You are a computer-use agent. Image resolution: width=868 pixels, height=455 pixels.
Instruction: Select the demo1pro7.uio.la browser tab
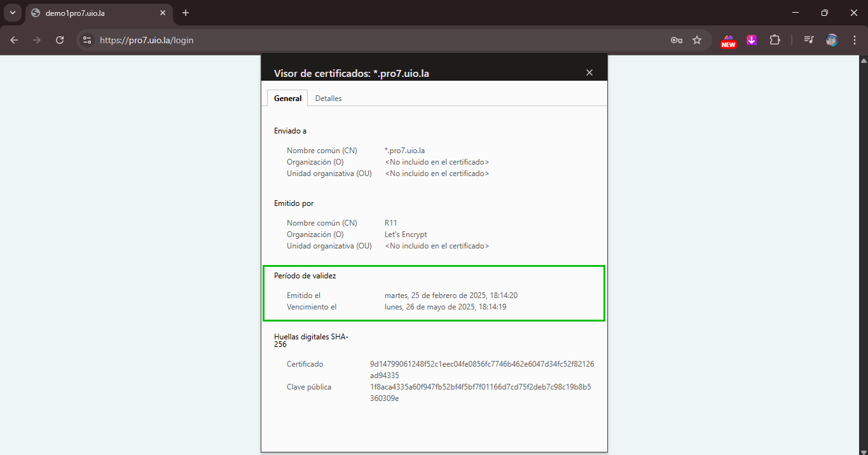coord(95,13)
